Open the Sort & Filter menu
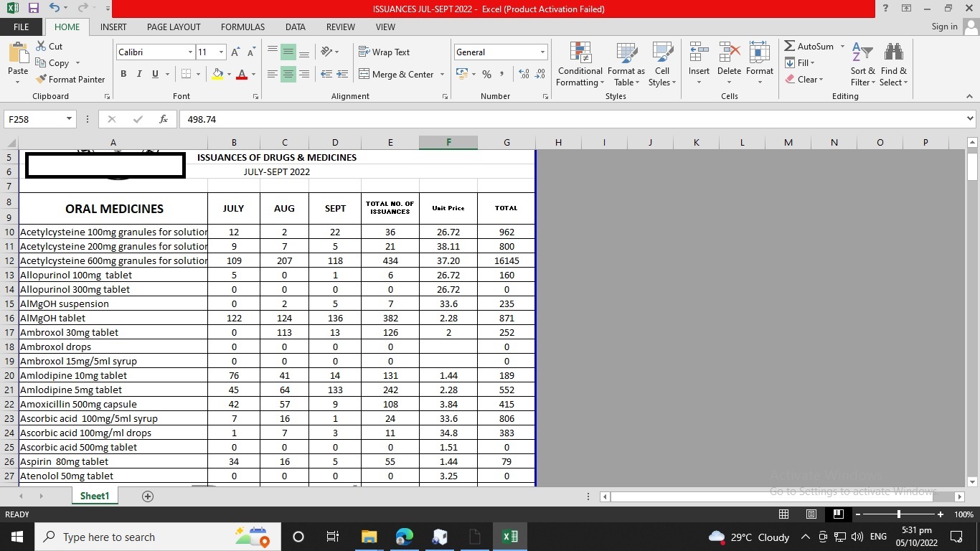The image size is (980, 551). (x=863, y=64)
